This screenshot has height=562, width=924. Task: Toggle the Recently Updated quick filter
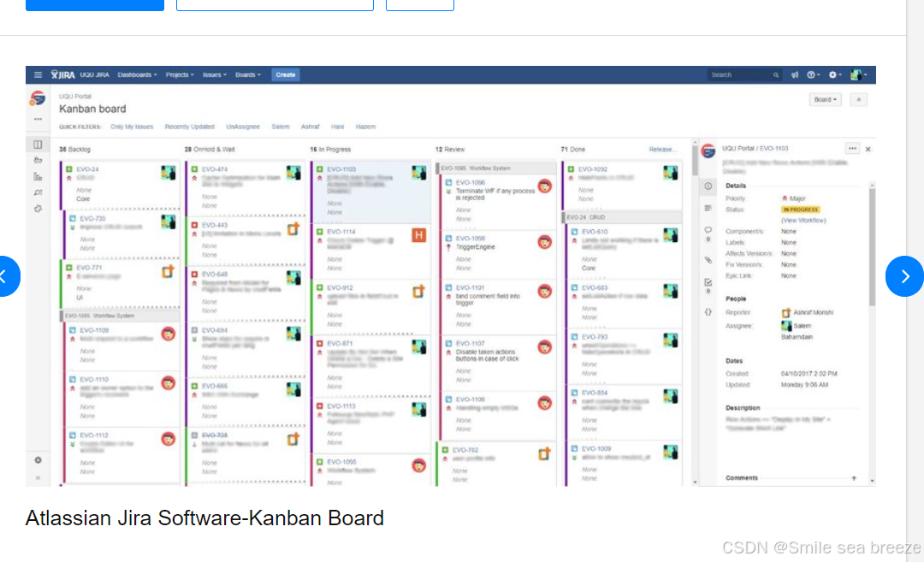(189, 127)
